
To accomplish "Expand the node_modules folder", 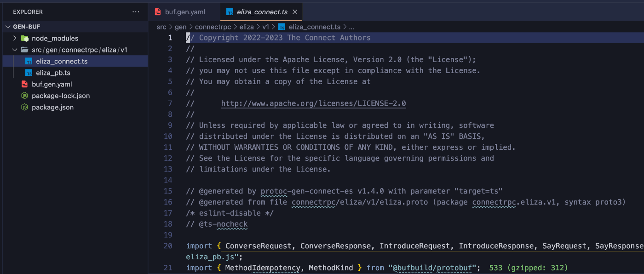I will (14, 38).
